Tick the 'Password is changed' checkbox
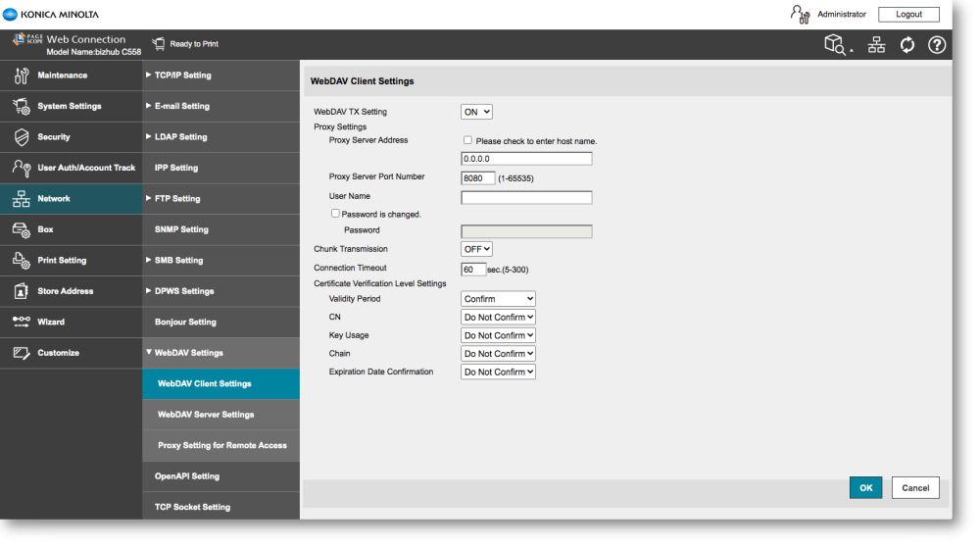 tap(335, 214)
